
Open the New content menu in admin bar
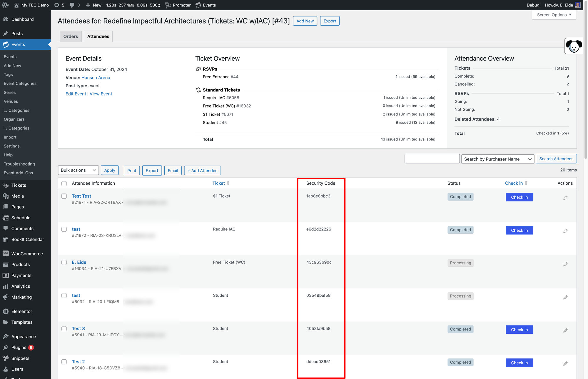(93, 5)
